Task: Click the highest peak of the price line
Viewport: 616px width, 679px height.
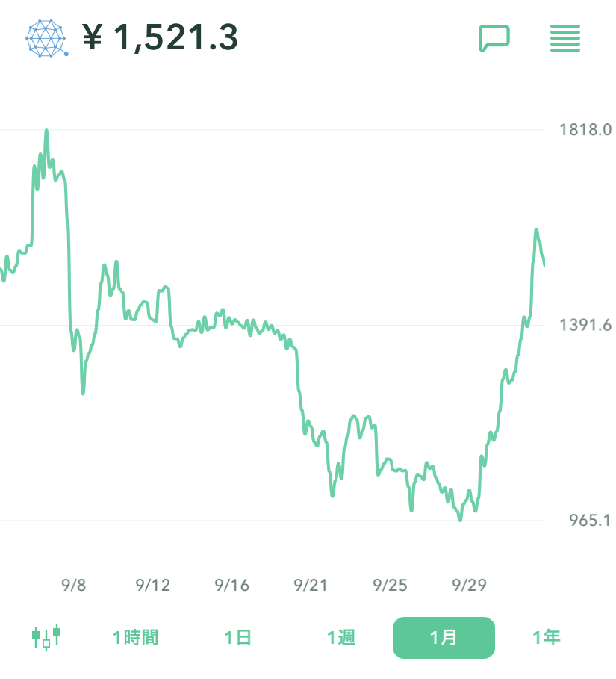Action: 46,131
